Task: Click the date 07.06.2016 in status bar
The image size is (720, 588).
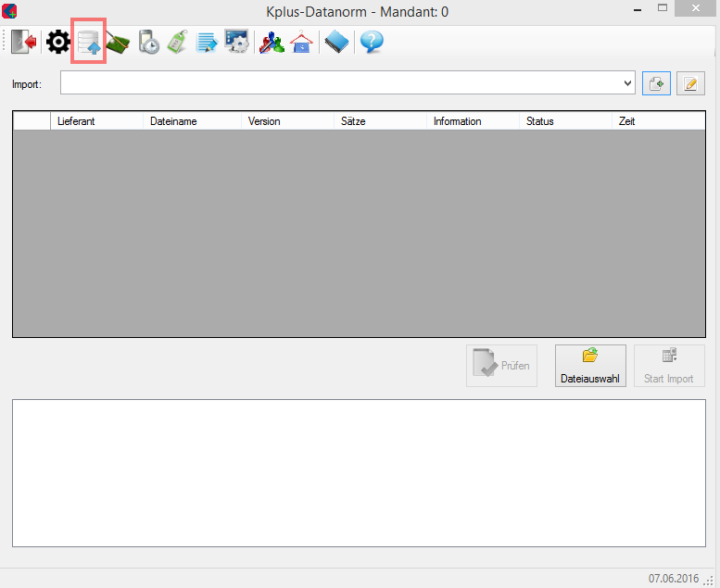Action: (x=673, y=578)
